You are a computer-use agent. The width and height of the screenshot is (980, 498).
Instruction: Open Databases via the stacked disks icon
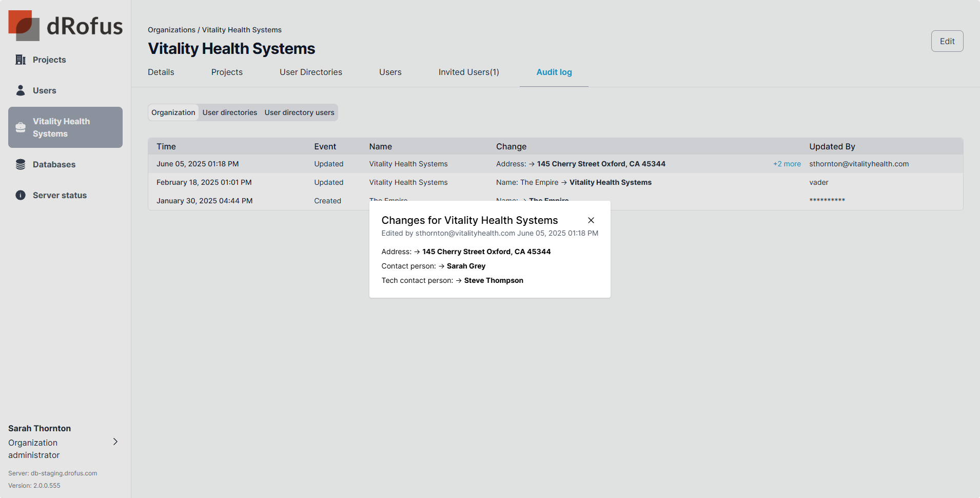21,164
